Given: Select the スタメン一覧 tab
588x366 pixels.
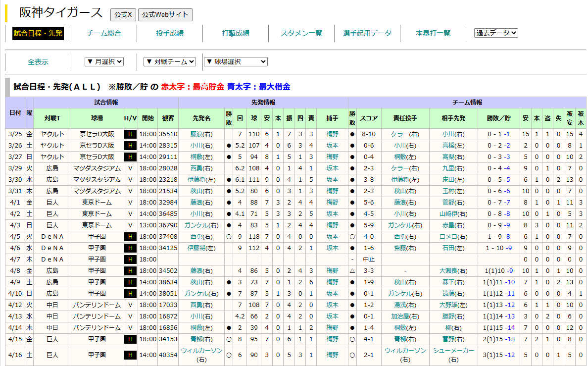Looking at the screenshot, I should pos(301,33).
